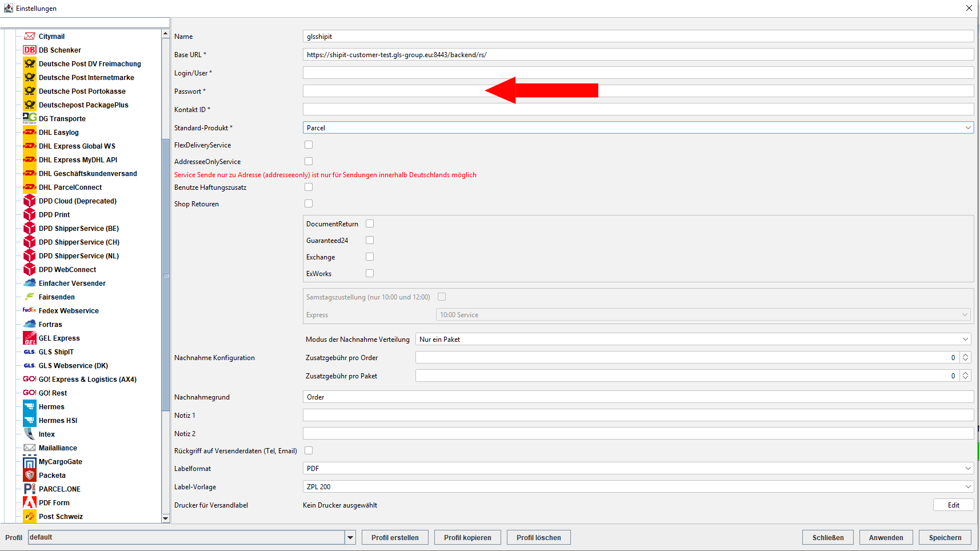
Task: Choose DPD ShipperService (NL) entry
Action: point(79,255)
